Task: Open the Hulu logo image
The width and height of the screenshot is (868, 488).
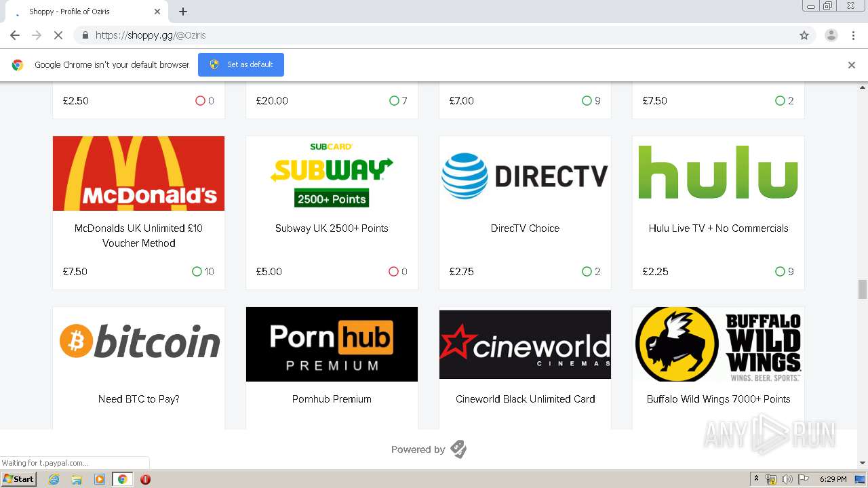Action: click(x=718, y=174)
